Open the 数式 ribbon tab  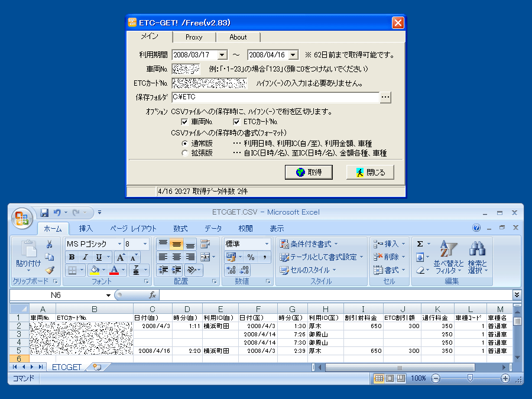(180, 228)
